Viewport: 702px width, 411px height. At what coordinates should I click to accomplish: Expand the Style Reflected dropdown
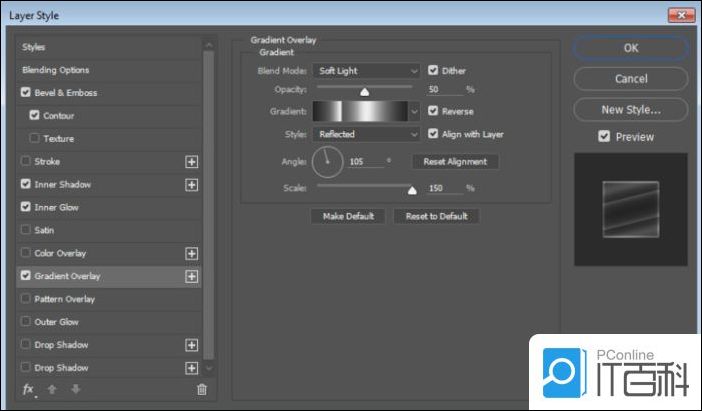tap(366, 134)
